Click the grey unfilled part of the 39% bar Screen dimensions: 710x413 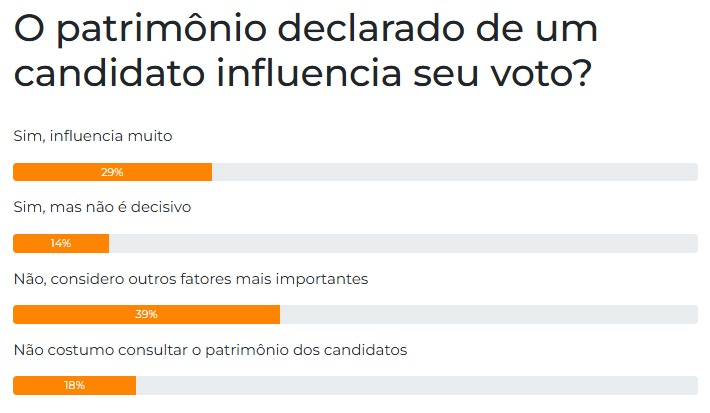tap(489, 314)
